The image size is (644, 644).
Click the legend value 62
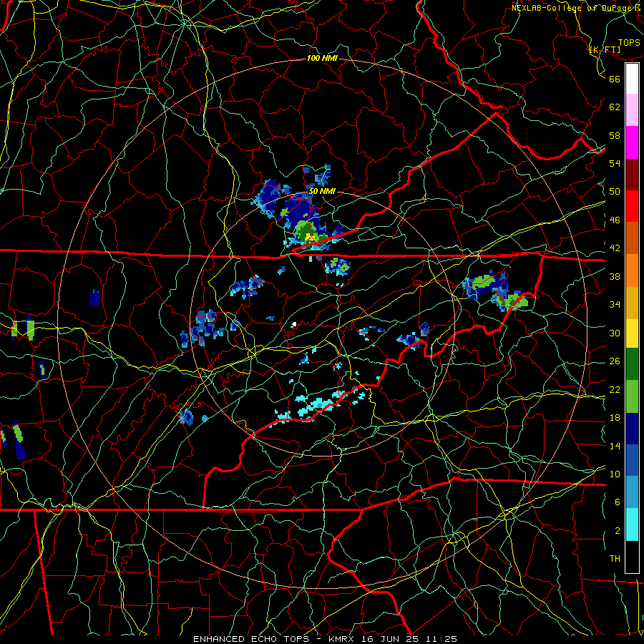(615, 107)
